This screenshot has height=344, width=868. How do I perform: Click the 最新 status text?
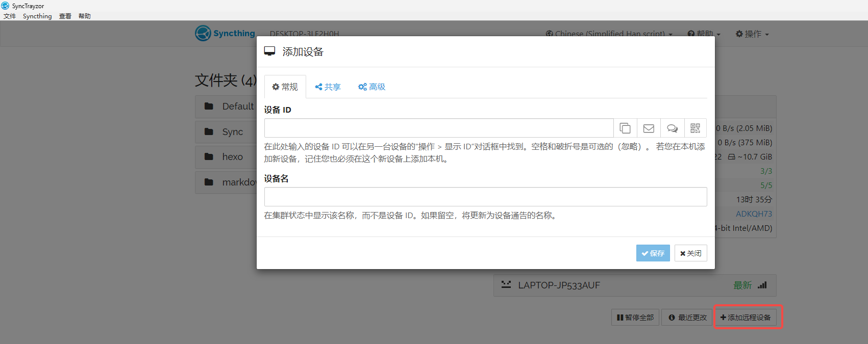point(742,285)
